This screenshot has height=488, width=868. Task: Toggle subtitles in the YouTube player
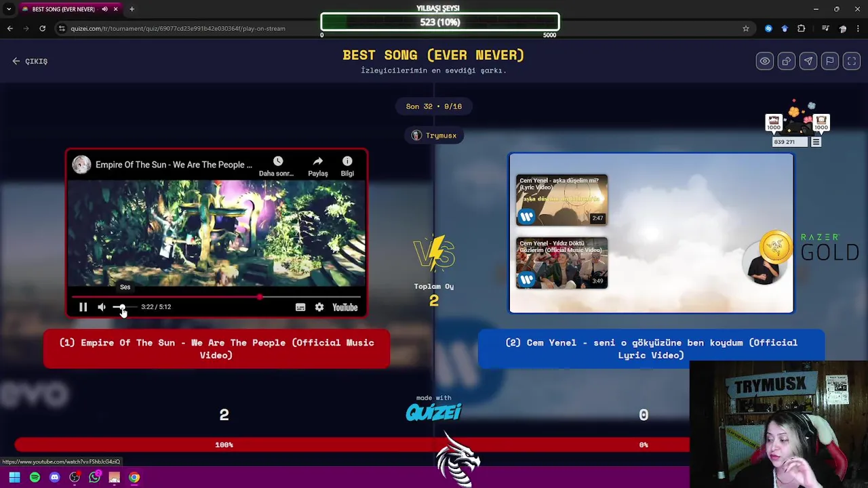pos(300,307)
